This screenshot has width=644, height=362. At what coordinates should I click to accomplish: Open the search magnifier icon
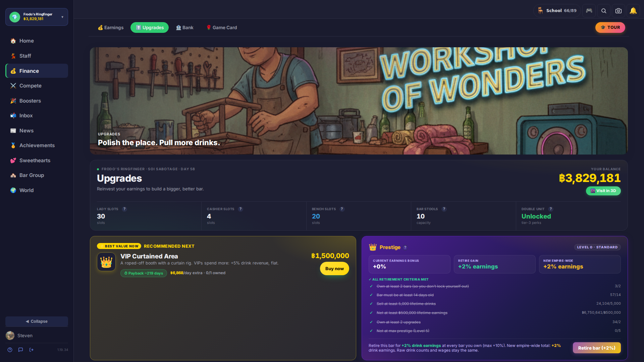click(604, 11)
